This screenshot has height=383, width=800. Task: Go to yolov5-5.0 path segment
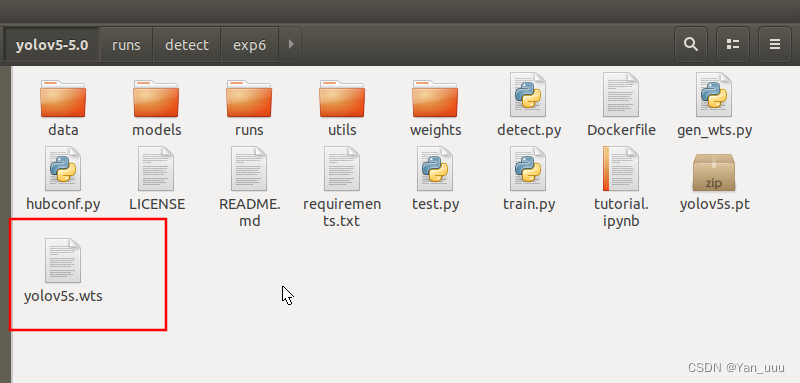point(52,45)
